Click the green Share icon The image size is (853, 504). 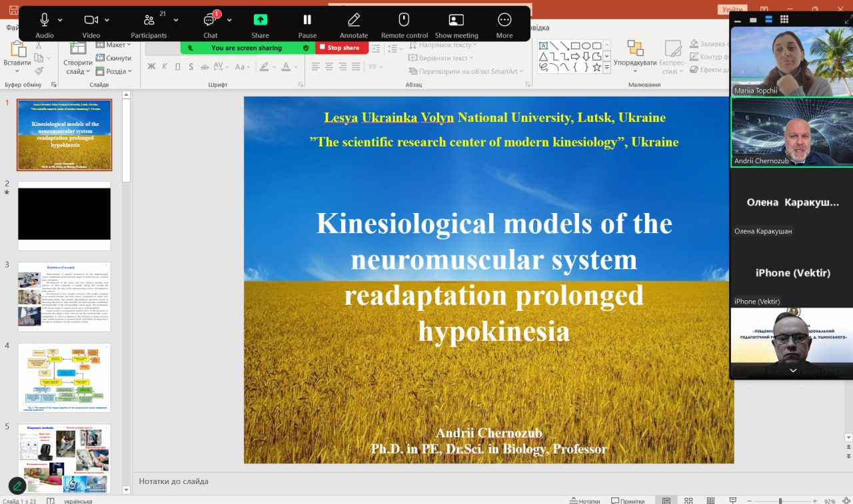tap(260, 20)
